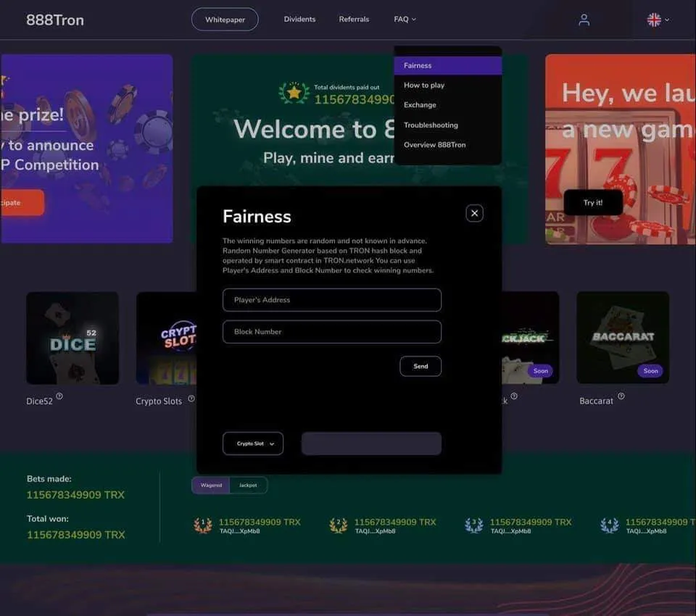Click the Blackjack info question icon

point(514,396)
